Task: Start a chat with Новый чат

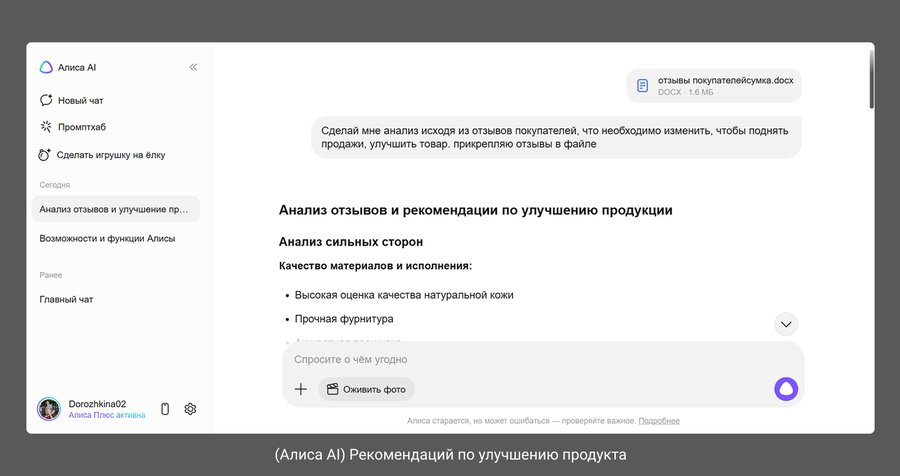Action: (x=72, y=100)
